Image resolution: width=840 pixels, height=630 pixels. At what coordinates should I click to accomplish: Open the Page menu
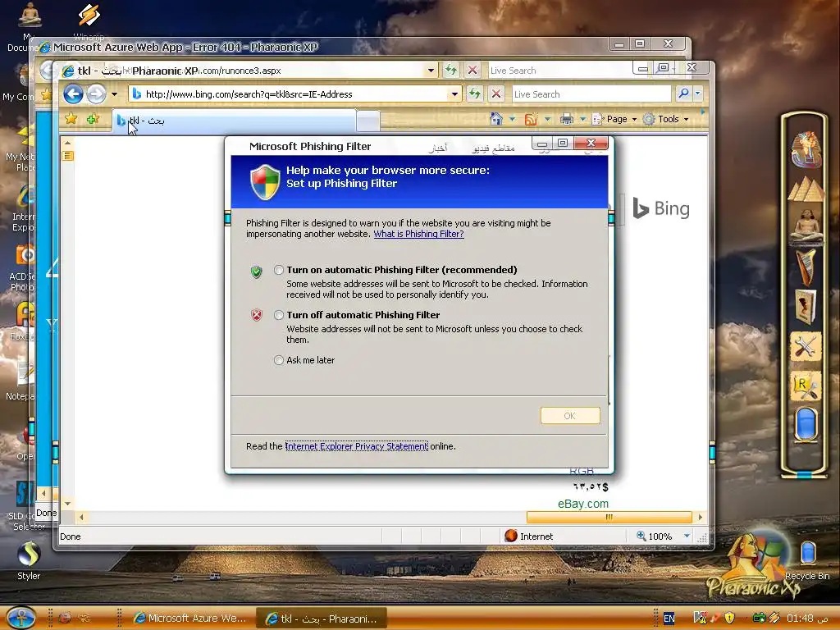[x=614, y=119]
